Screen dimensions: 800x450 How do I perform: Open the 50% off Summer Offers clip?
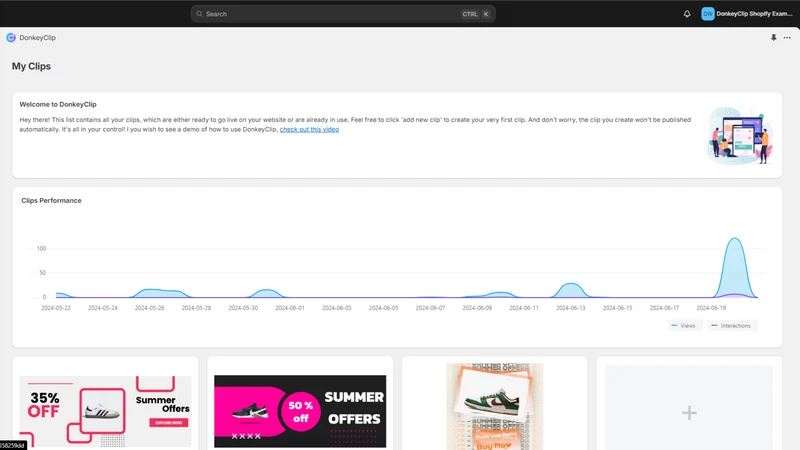pos(300,411)
